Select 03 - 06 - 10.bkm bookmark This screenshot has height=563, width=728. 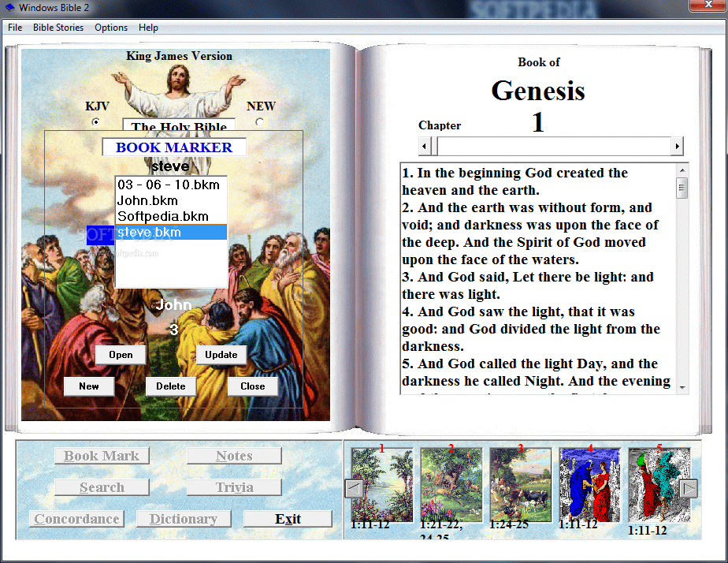coord(171,185)
